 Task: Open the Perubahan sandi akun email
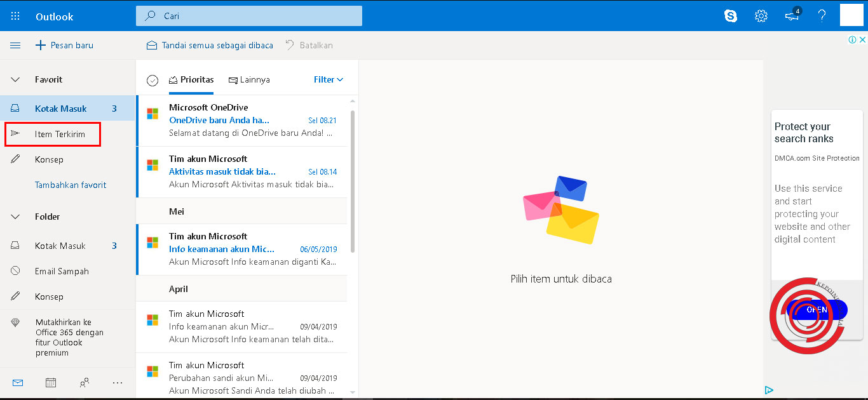[x=241, y=375]
